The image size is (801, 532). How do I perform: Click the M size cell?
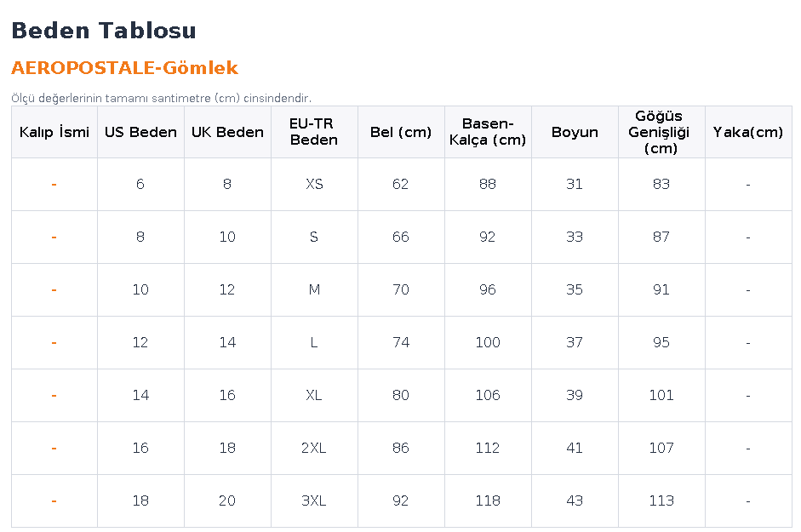pyautogui.click(x=314, y=289)
